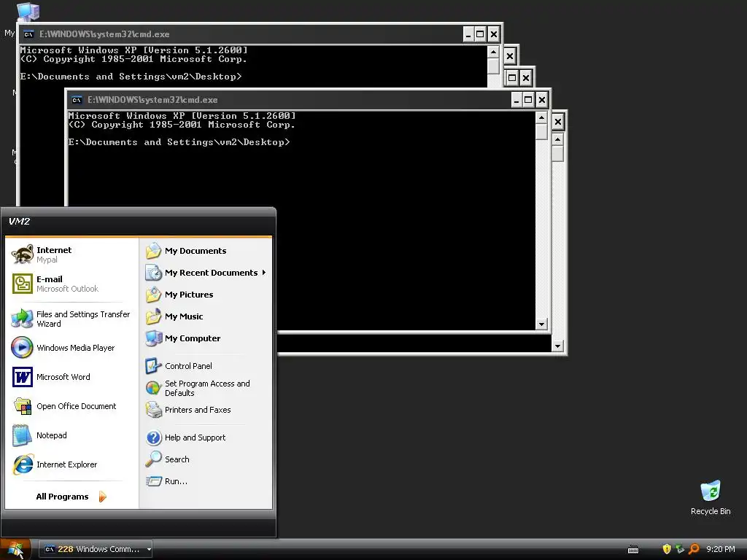This screenshot has width=747, height=560.
Task: Maximize the front cmd.exe window
Action: tap(528, 100)
